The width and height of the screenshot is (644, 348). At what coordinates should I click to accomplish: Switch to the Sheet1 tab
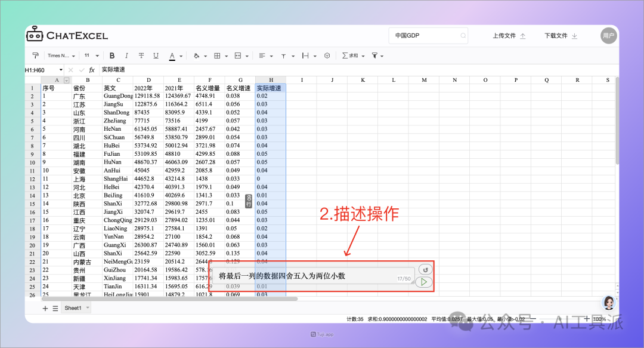75,307
